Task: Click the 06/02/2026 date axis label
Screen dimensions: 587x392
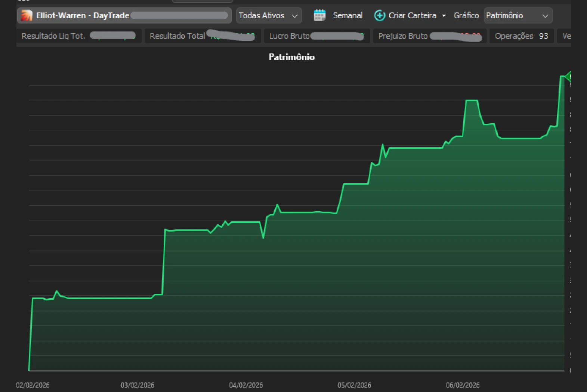Action: click(463, 385)
